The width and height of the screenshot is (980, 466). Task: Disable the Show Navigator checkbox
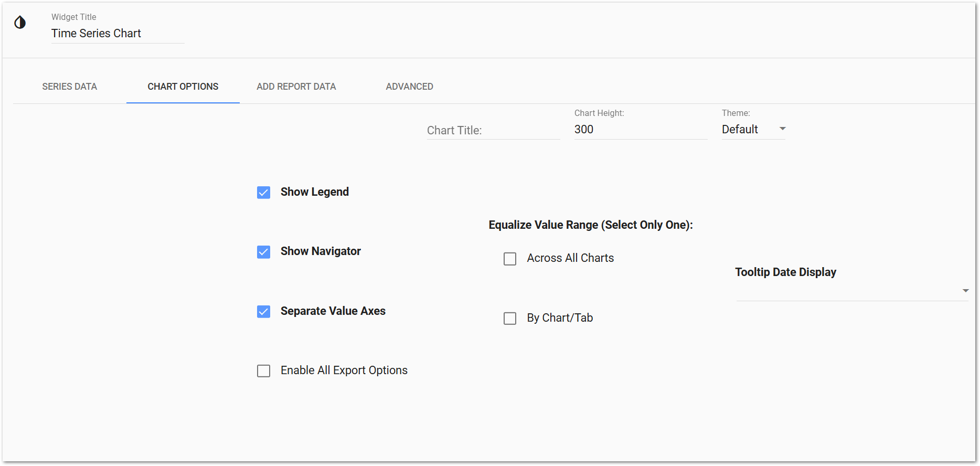tap(264, 252)
